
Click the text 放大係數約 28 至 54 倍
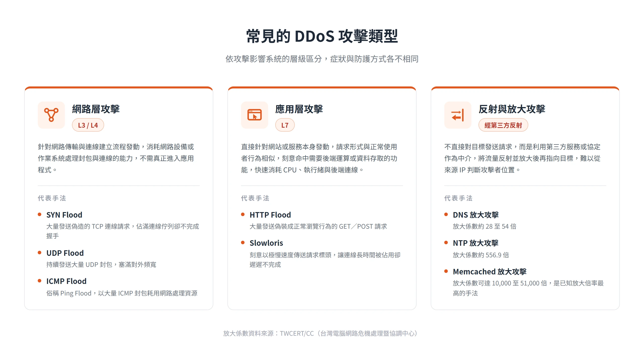(485, 226)
